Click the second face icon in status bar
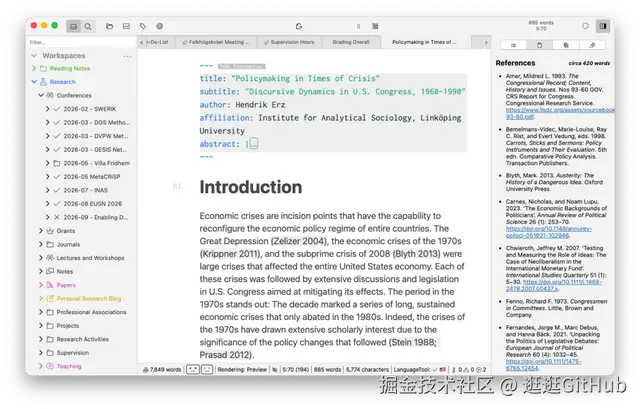Image resolution: width=640 pixels, height=409 pixels. 207,369
